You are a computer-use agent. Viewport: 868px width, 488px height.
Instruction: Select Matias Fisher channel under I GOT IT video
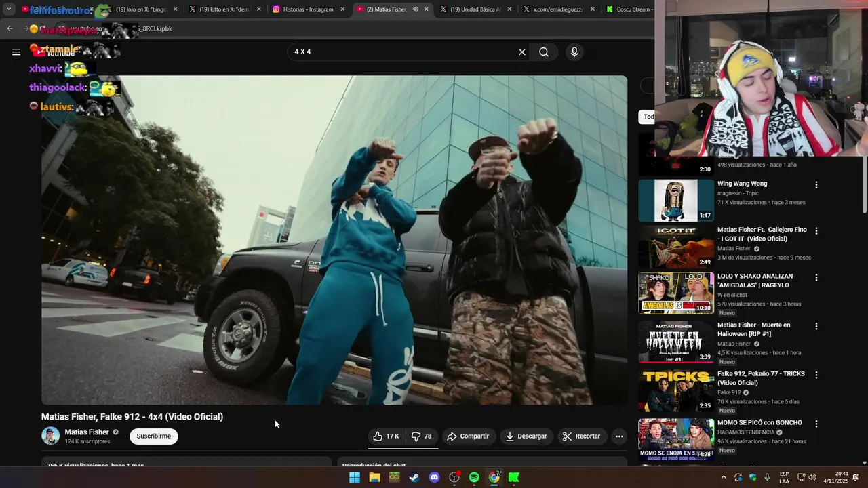point(734,249)
